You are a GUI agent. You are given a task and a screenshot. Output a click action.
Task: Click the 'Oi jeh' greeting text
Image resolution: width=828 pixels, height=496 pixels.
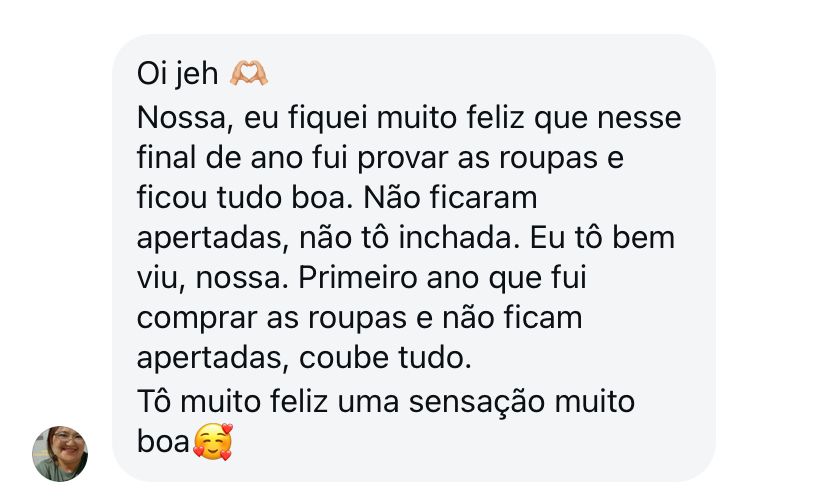[177, 76]
